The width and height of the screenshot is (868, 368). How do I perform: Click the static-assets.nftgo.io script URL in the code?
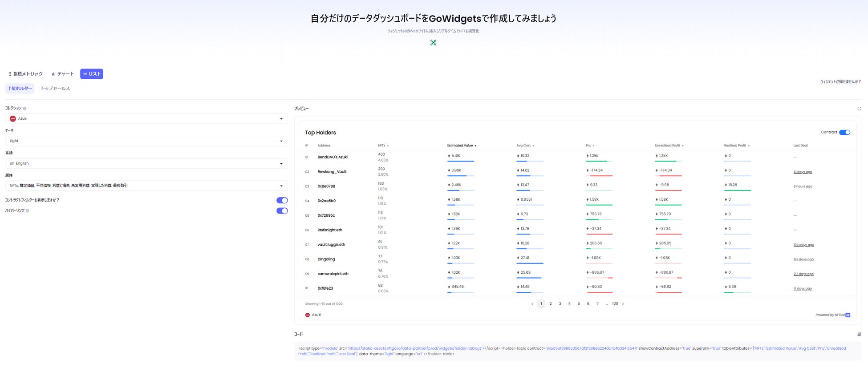click(x=415, y=348)
